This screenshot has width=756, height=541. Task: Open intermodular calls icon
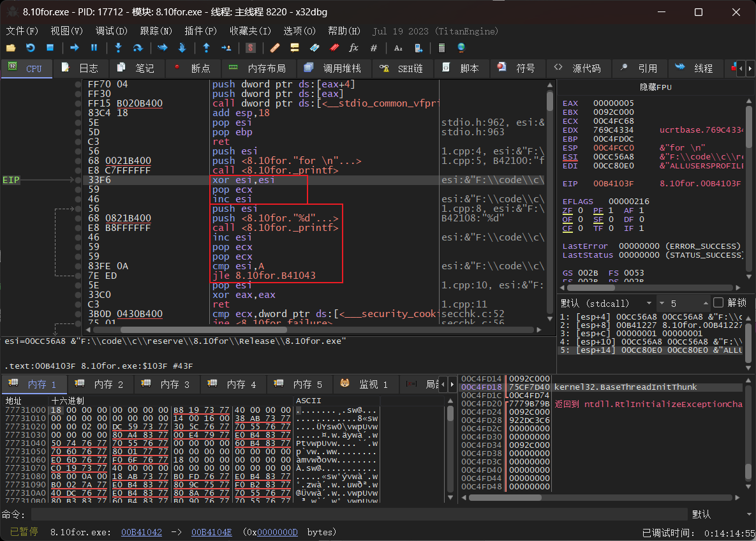(x=418, y=48)
